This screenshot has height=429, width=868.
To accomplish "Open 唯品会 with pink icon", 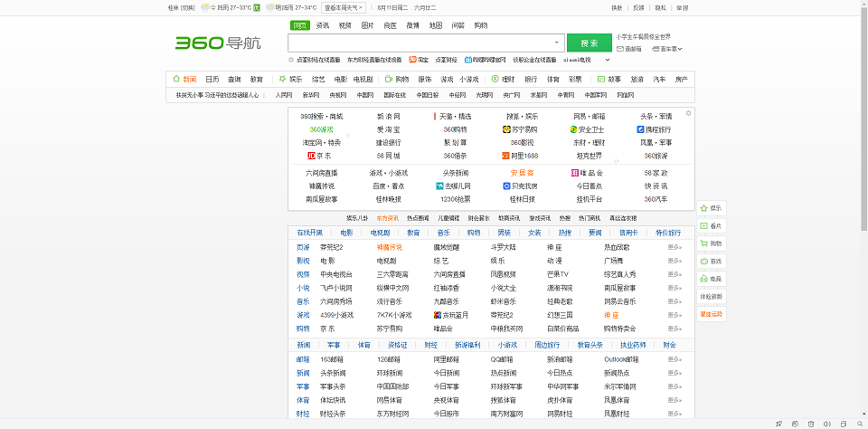I will coord(587,173).
